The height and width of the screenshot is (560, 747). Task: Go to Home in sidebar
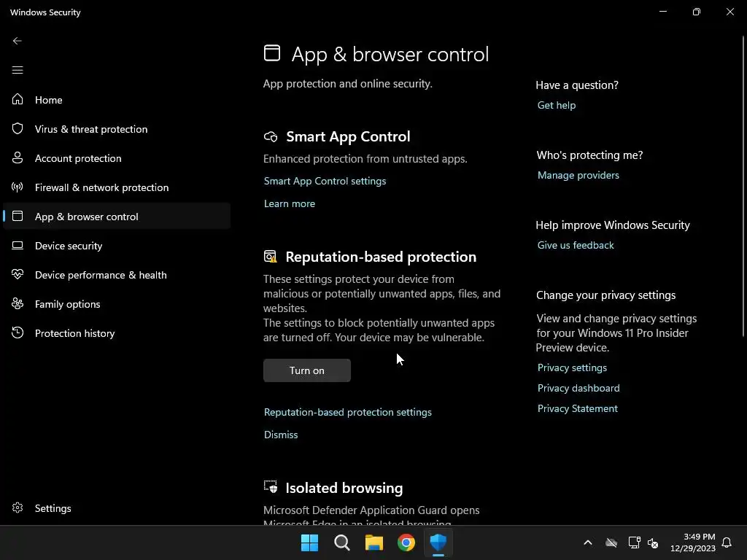(x=117, y=99)
